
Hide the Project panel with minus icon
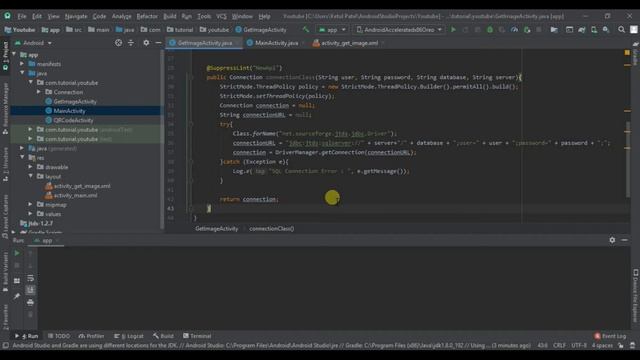click(x=158, y=43)
